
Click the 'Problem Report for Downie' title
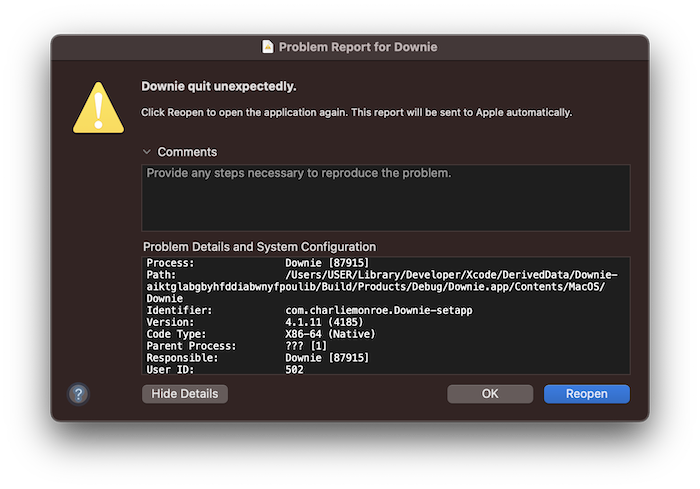[x=358, y=47]
